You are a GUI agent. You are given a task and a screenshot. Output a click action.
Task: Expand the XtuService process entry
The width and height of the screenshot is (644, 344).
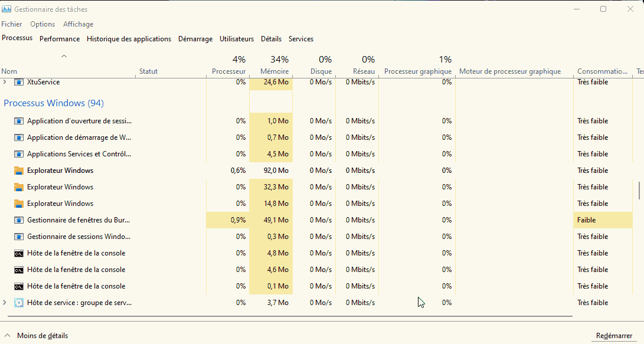click(5, 82)
